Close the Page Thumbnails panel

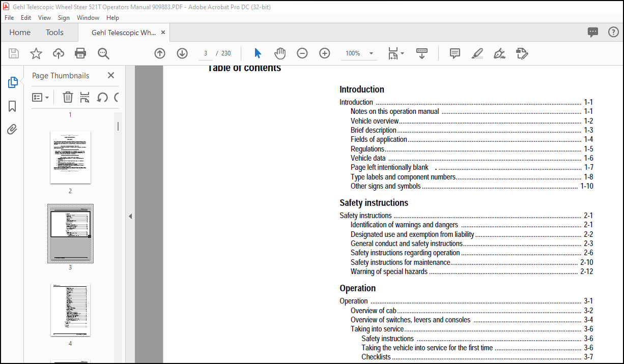(111, 75)
